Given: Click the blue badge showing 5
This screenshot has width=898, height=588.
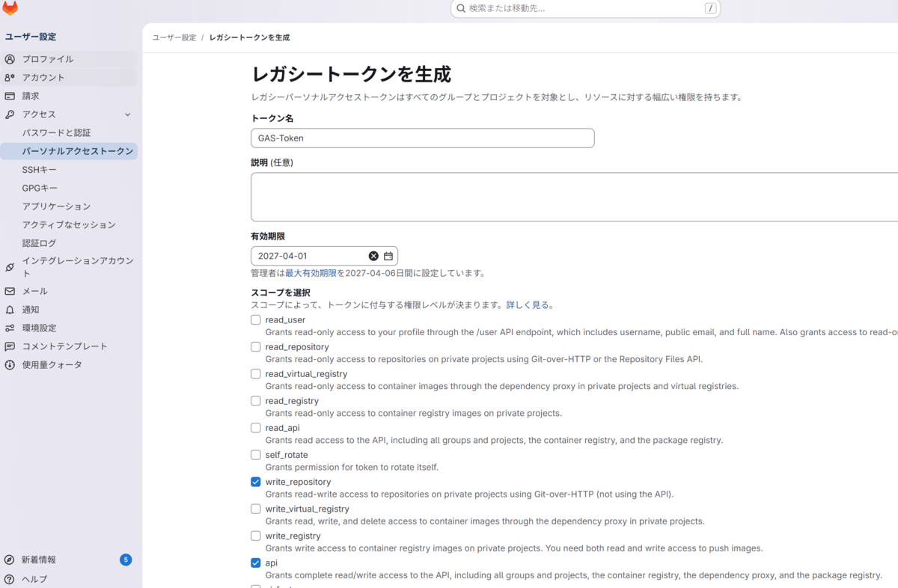Looking at the screenshot, I should (126, 560).
